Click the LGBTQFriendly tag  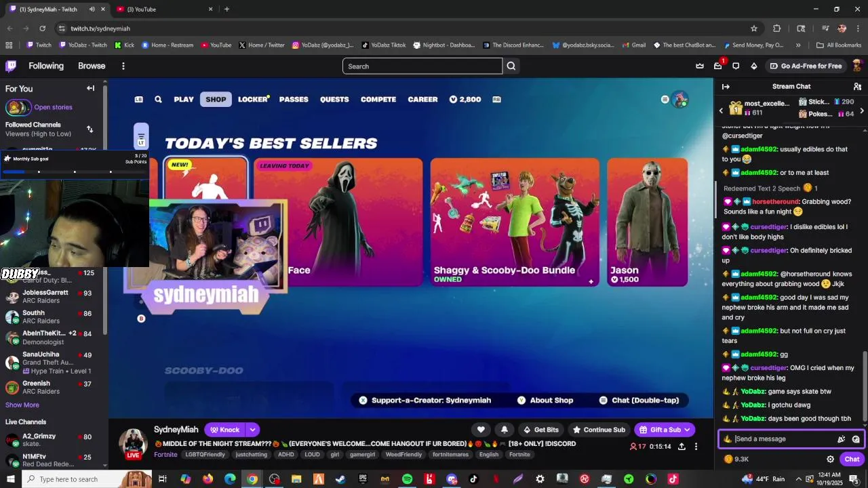(205, 455)
